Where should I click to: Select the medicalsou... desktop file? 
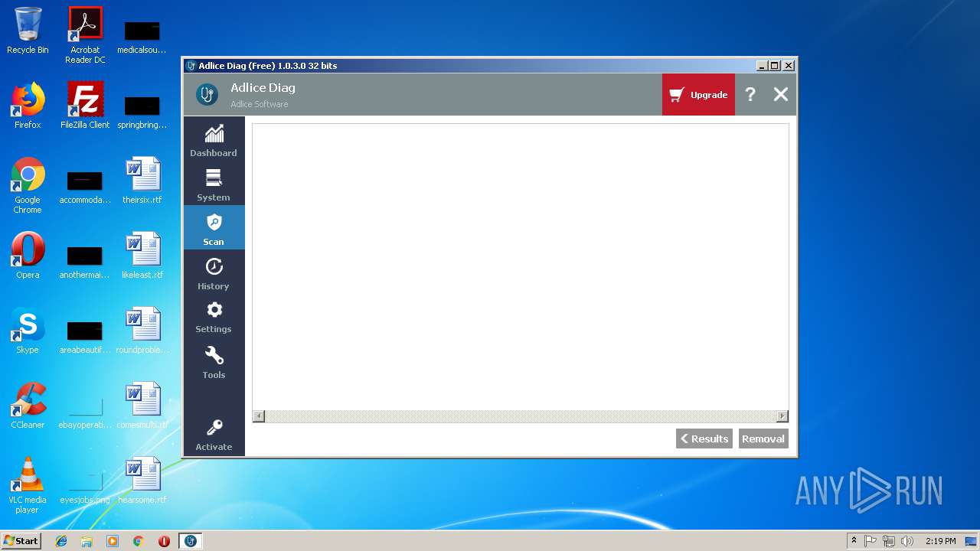142,37
